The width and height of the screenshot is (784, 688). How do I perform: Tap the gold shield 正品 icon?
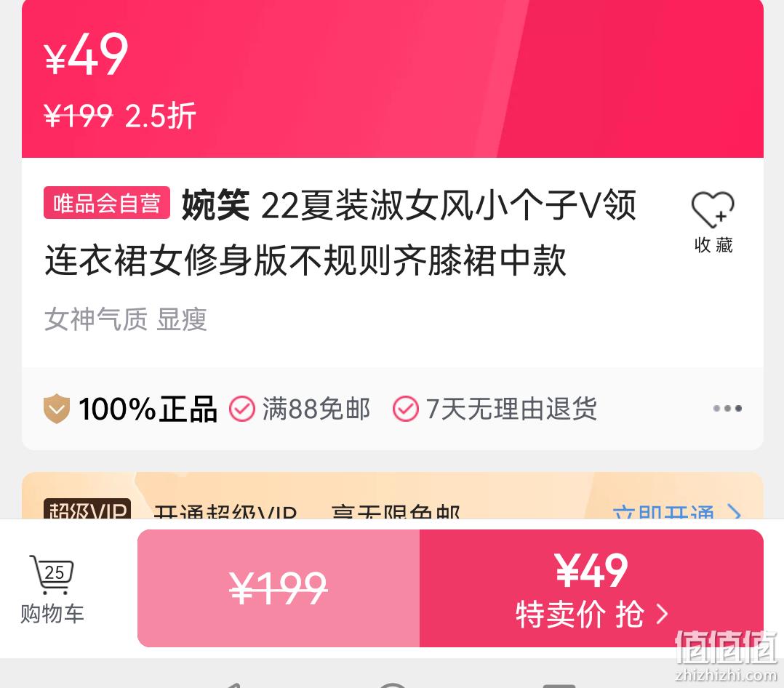click(57, 409)
